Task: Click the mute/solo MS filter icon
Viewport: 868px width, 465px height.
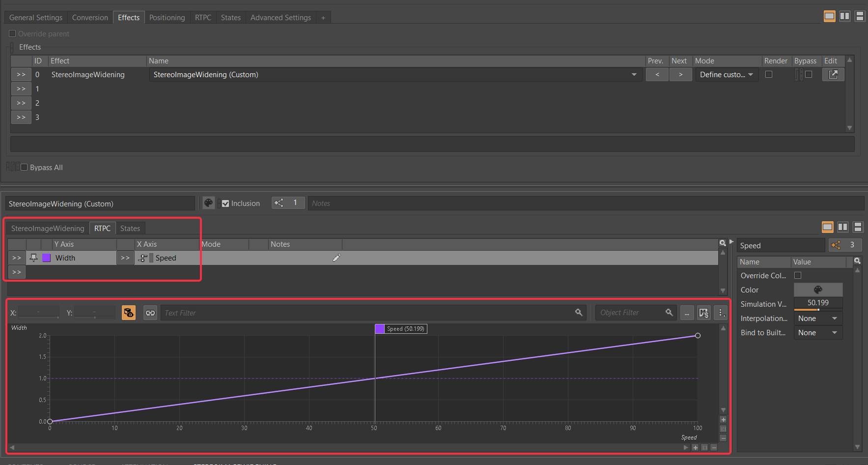Action: 704,313
